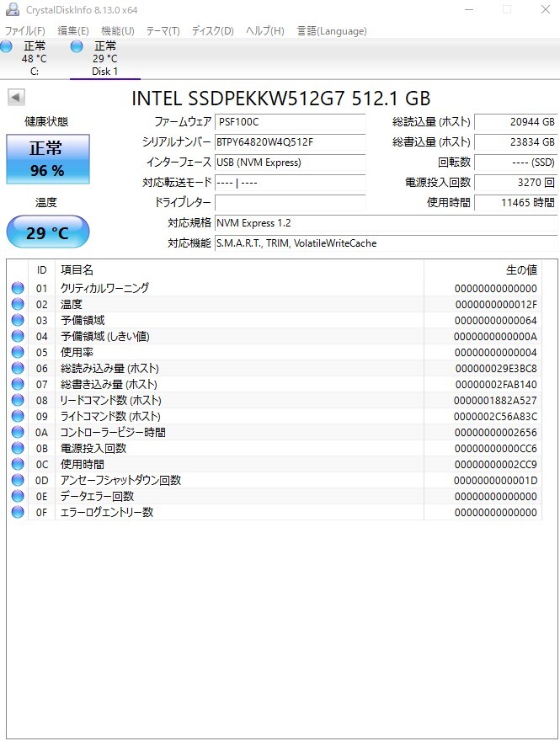Open the 対応転送モード dropdown
This screenshot has width=560, height=741.
tap(291, 183)
